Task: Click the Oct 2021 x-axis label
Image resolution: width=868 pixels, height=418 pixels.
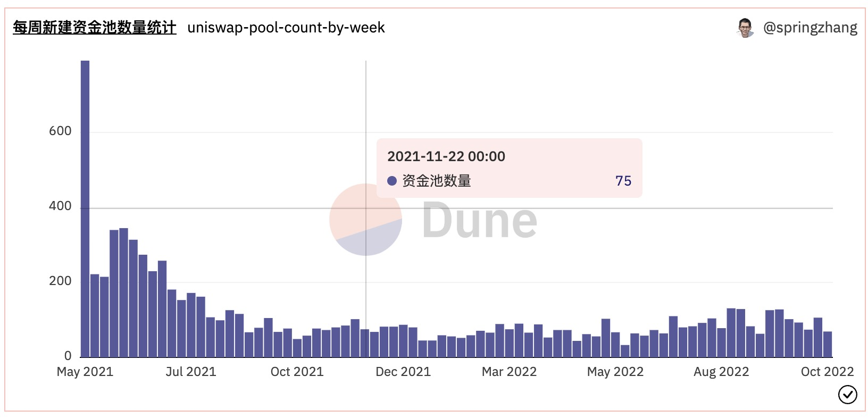Action: point(297,372)
